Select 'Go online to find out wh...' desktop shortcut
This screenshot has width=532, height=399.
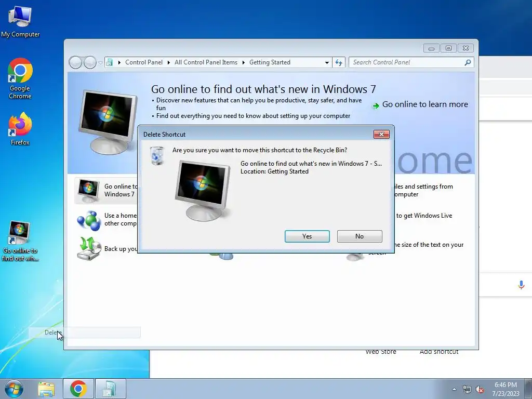point(20,241)
